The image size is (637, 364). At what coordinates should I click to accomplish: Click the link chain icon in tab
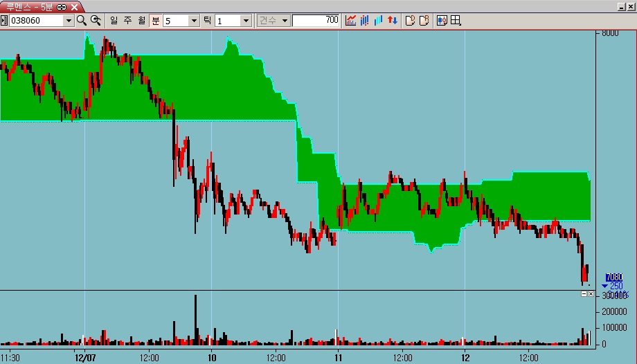(x=62, y=6)
